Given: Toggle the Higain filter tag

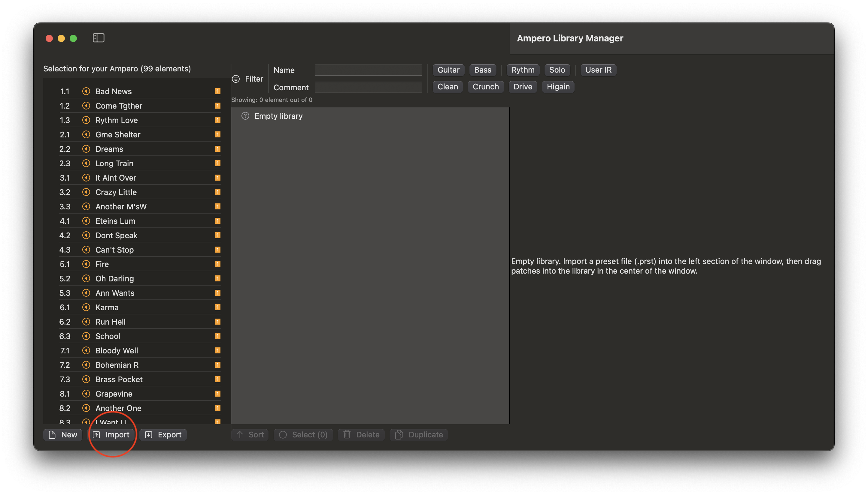Looking at the screenshot, I should pos(558,87).
